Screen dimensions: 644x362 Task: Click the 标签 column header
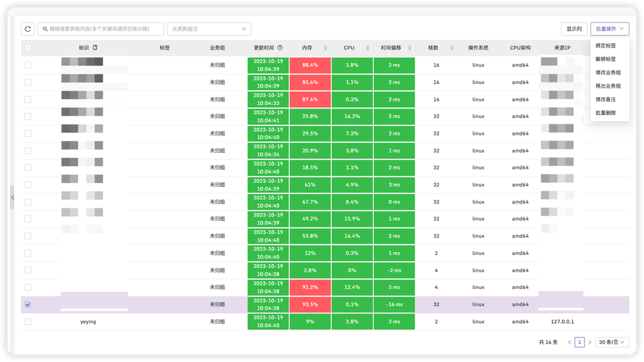164,48
